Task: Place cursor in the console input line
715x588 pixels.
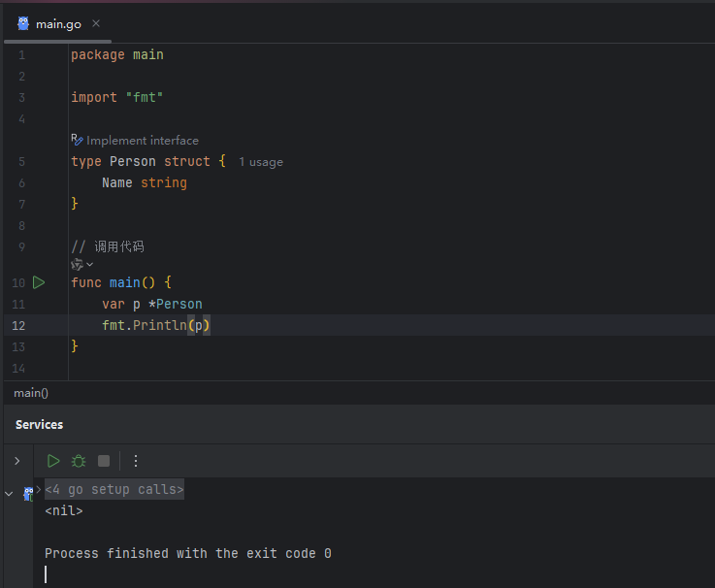Action: tap(46, 574)
